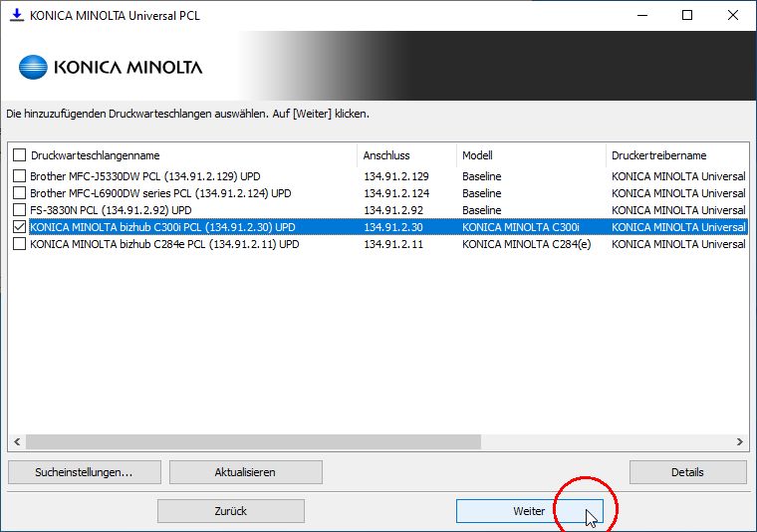Sort list by Anschluss column header
The height and width of the screenshot is (532, 757).
(x=386, y=155)
